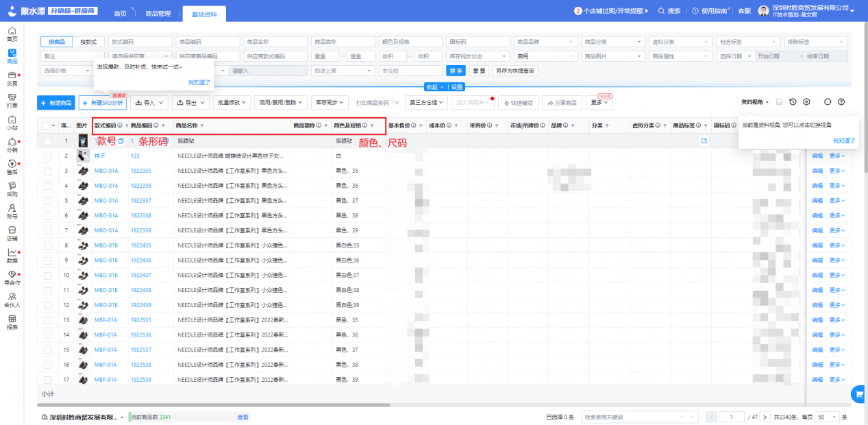This screenshot has height=425, width=868.
Task: Click the blue 新增商品 button
Action: click(56, 102)
